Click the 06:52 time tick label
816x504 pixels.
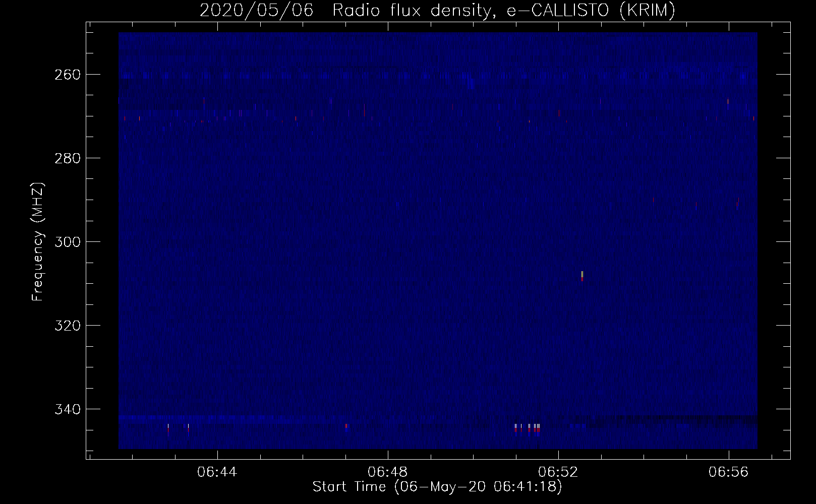[558, 472]
